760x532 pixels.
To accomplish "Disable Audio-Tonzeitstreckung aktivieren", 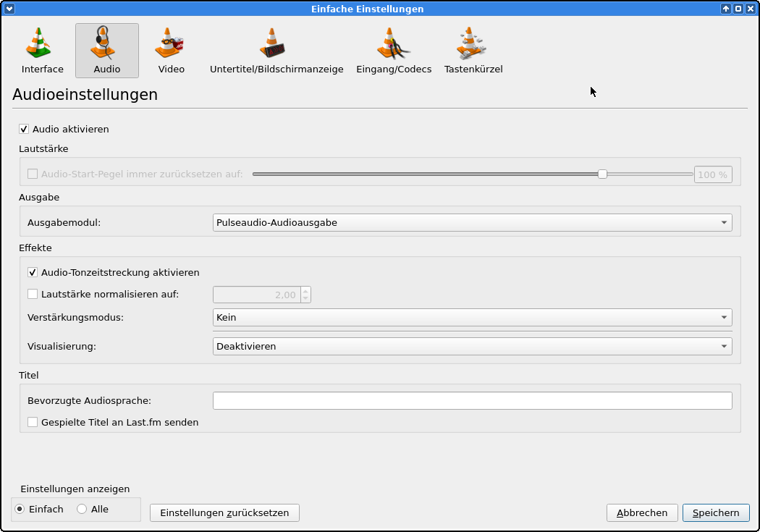I will 33,273.
